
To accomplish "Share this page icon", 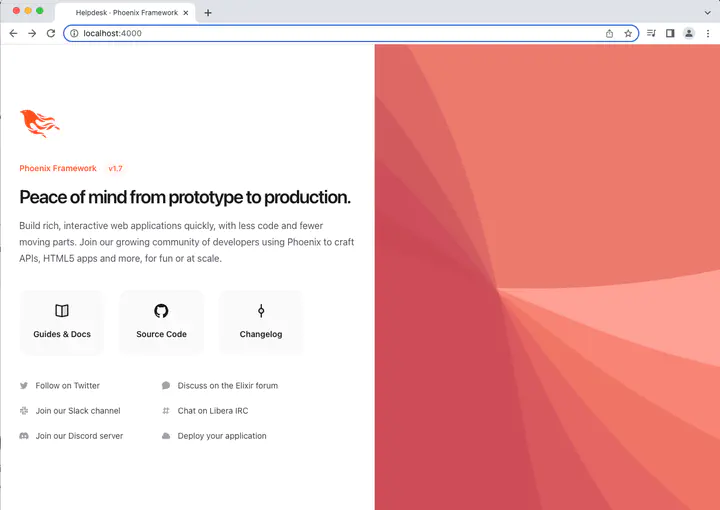I will pyautogui.click(x=609, y=33).
